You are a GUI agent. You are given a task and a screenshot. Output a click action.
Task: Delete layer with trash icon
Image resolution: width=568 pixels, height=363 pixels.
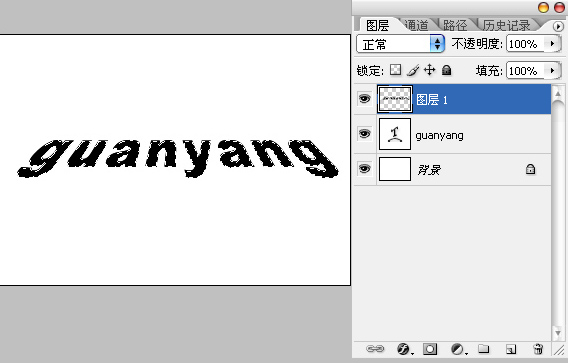point(538,349)
